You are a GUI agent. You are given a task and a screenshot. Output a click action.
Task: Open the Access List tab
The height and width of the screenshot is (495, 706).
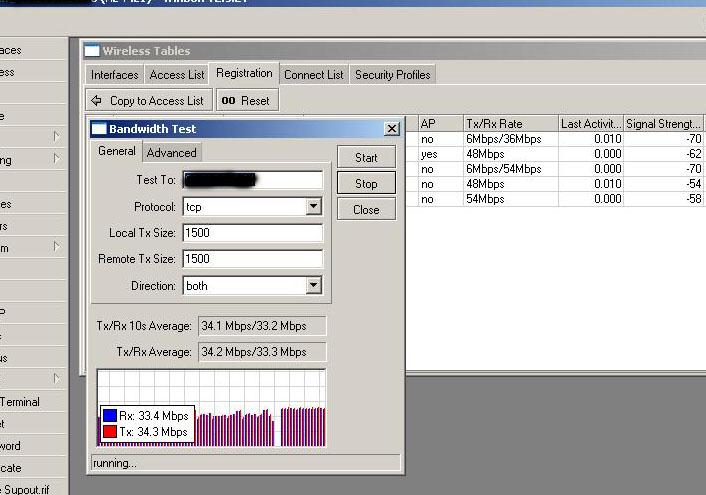tap(176, 75)
